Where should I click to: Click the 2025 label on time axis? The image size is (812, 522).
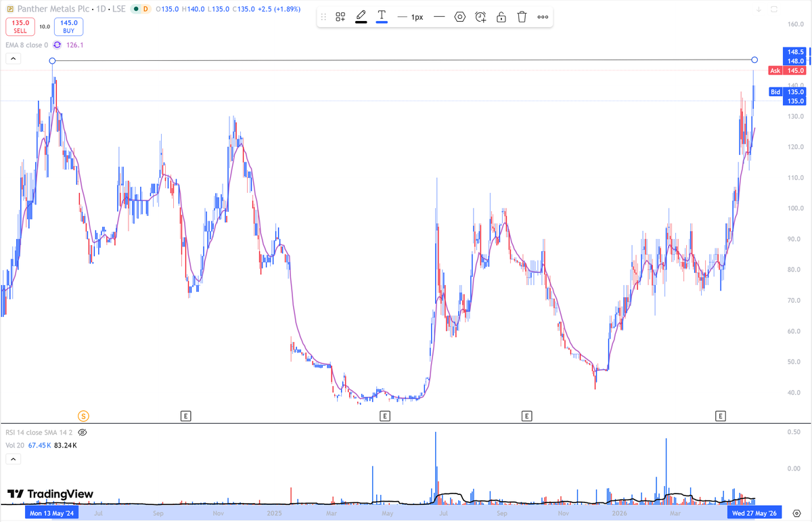[x=275, y=514]
